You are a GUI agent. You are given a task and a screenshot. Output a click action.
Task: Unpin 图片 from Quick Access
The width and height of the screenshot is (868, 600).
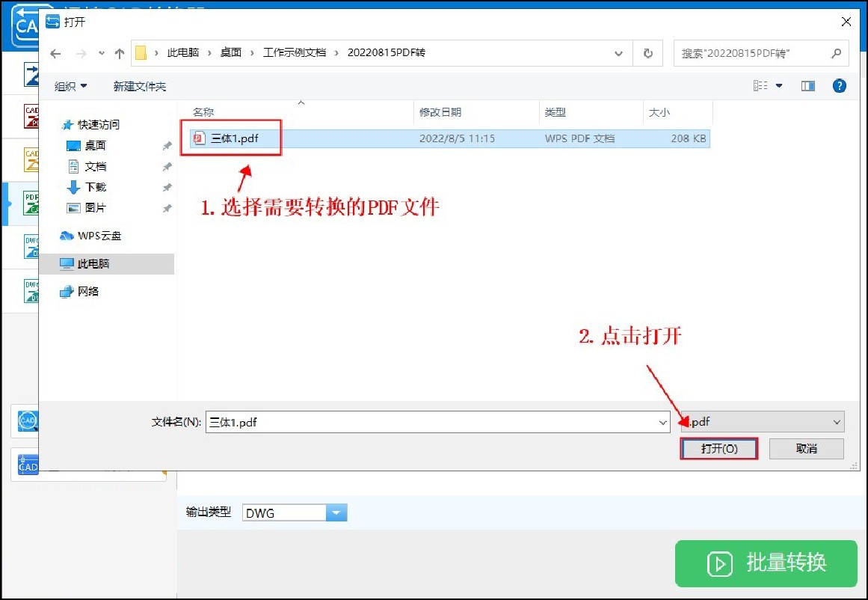point(166,209)
